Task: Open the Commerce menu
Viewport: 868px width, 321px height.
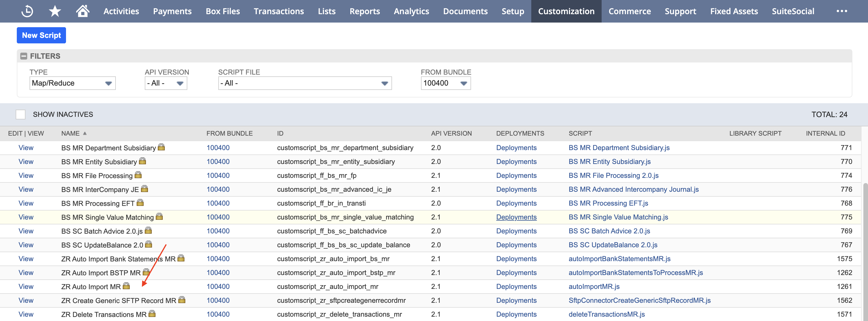Action: coord(629,11)
